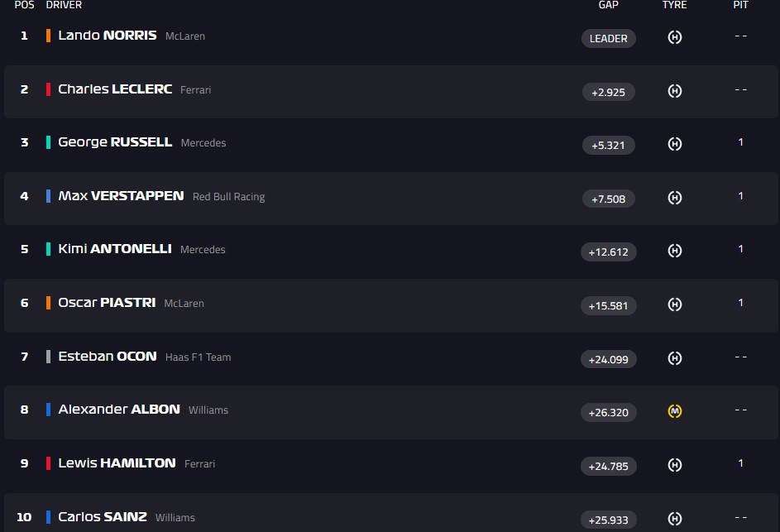Select the GAP column header
780x532 pixels.
tap(609, 5)
